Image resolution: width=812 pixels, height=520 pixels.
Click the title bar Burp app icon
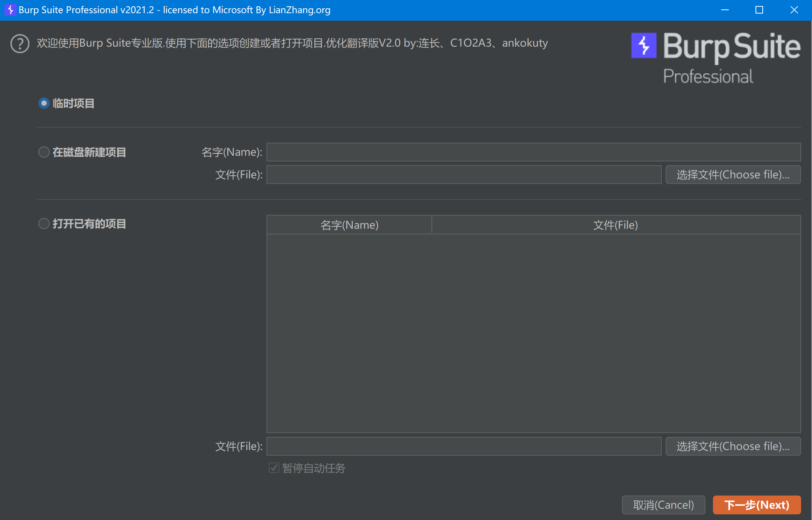pyautogui.click(x=10, y=10)
